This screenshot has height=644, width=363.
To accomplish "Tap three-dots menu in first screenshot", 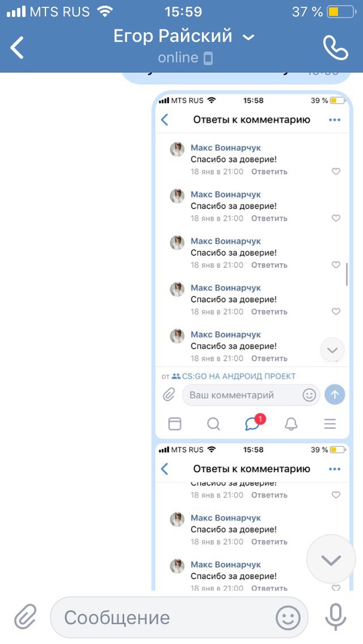I will (334, 120).
